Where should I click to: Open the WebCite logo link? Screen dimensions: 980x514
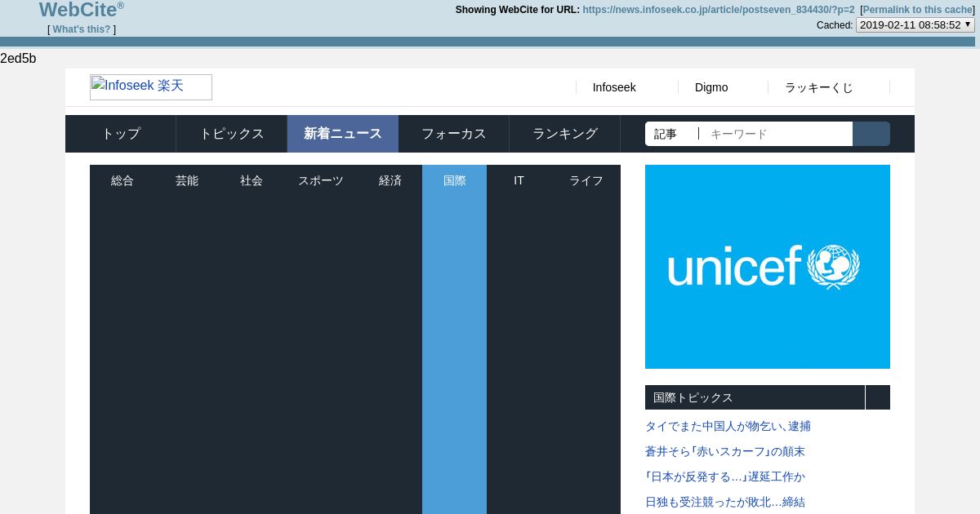pos(82,10)
